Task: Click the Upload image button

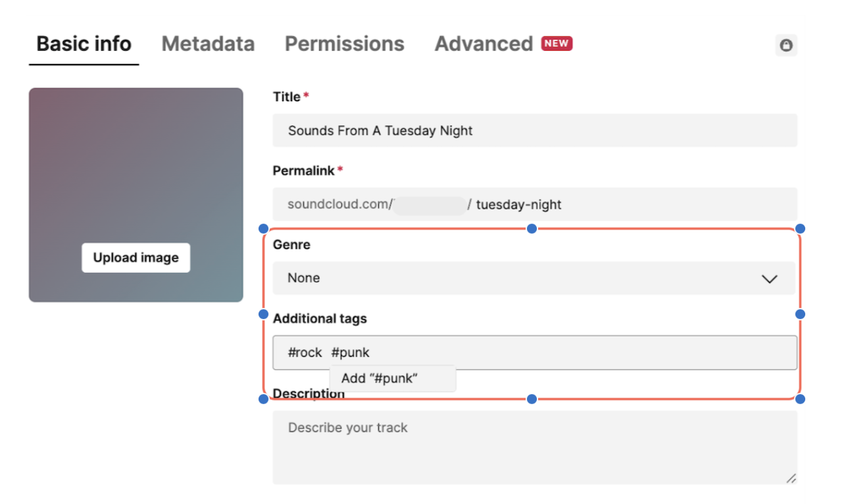Action: click(136, 258)
